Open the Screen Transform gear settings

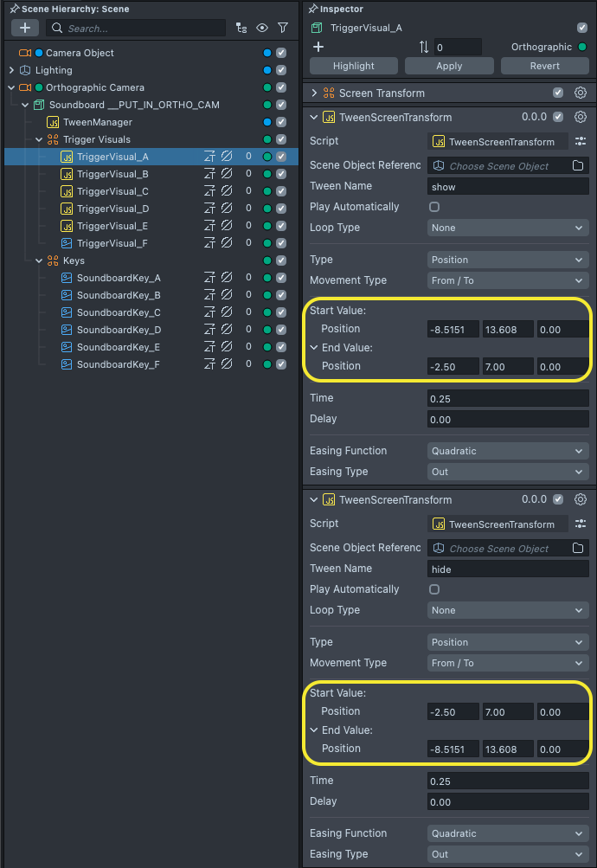[x=581, y=93]
